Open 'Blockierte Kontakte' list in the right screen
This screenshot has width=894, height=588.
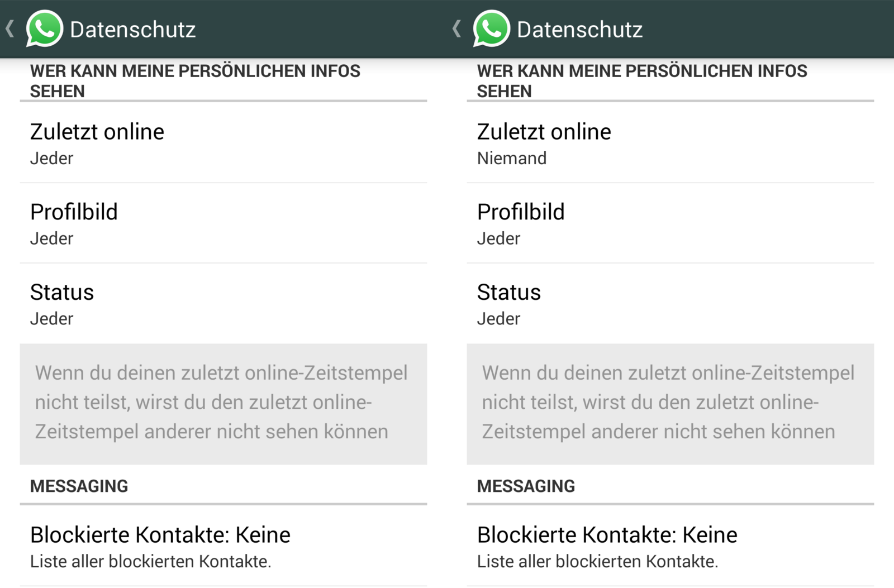pos(670,546)
